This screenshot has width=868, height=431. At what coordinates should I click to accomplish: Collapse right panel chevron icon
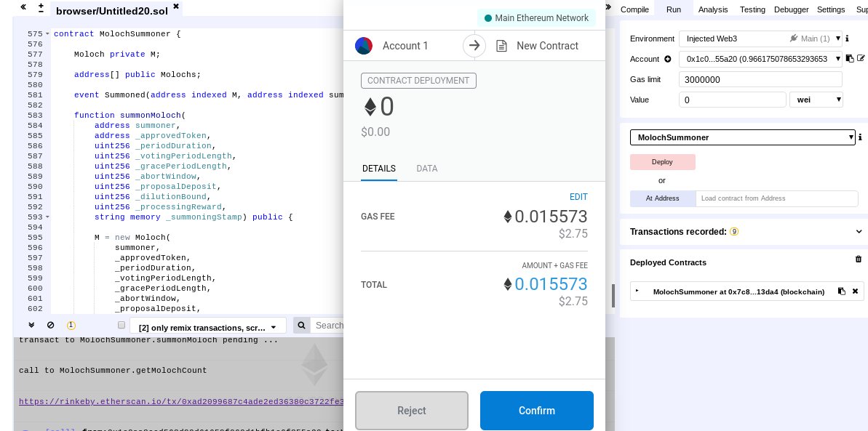coord(608,8)
